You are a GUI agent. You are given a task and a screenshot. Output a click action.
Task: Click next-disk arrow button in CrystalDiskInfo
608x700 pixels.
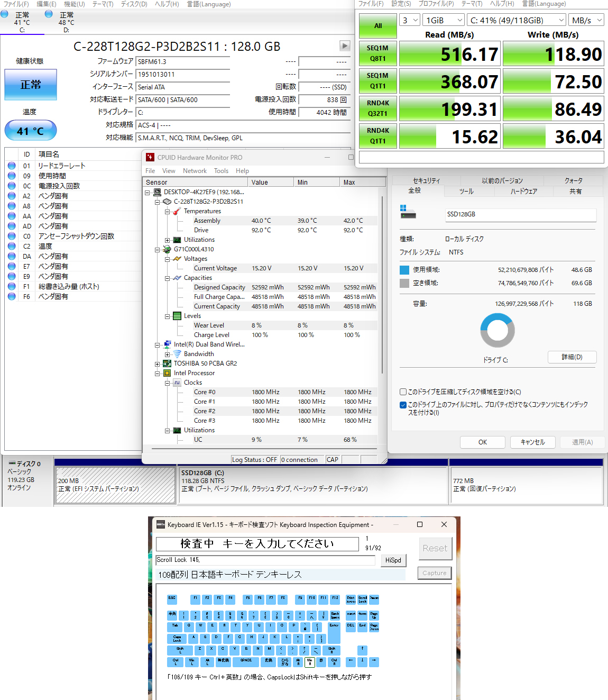[345, 46]
